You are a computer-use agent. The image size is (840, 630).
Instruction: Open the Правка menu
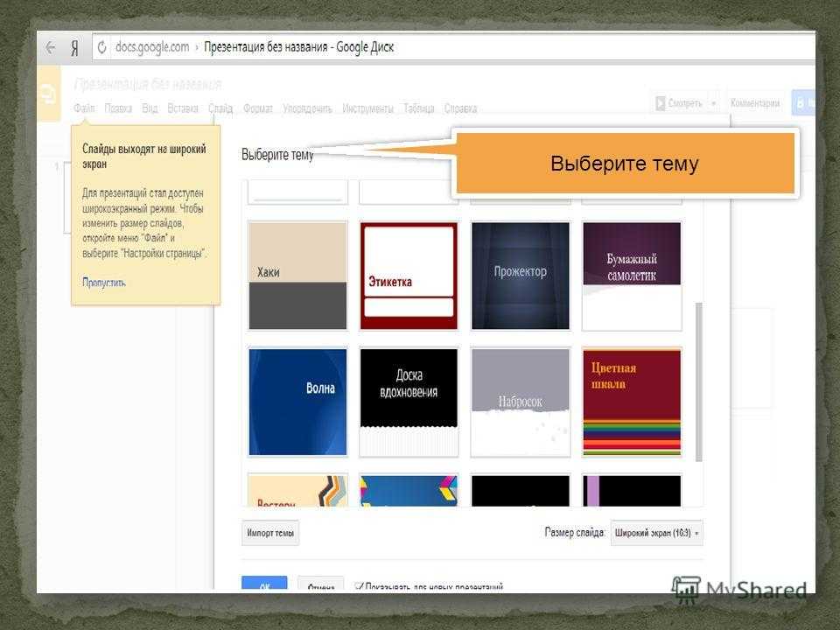(118, 108)
